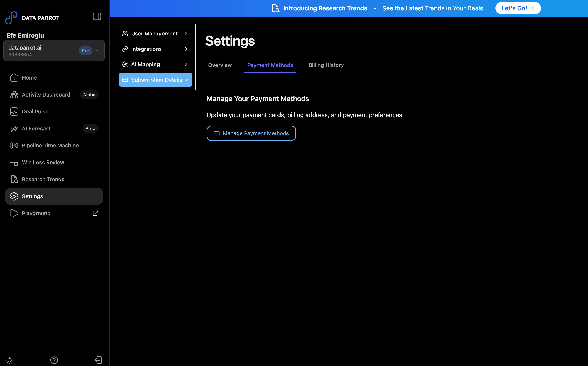The image size is (588, 366).
Task: Select the Subscription Details section
Action: [155, 80]
